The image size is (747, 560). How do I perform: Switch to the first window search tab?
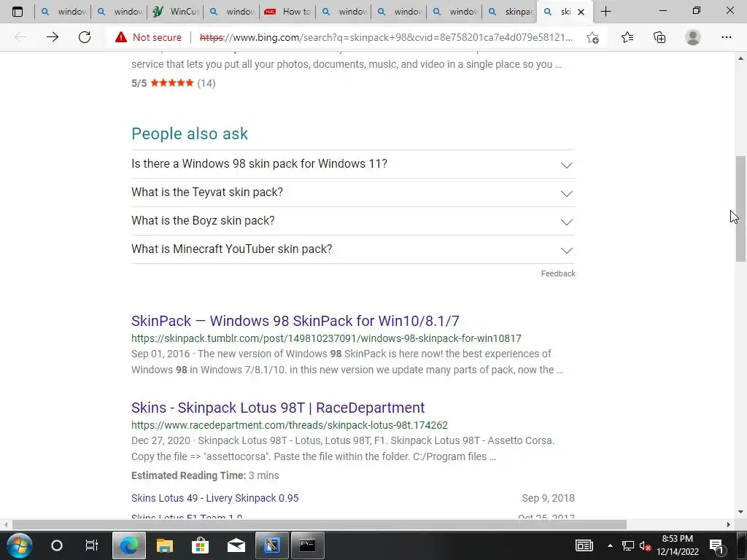63,12
